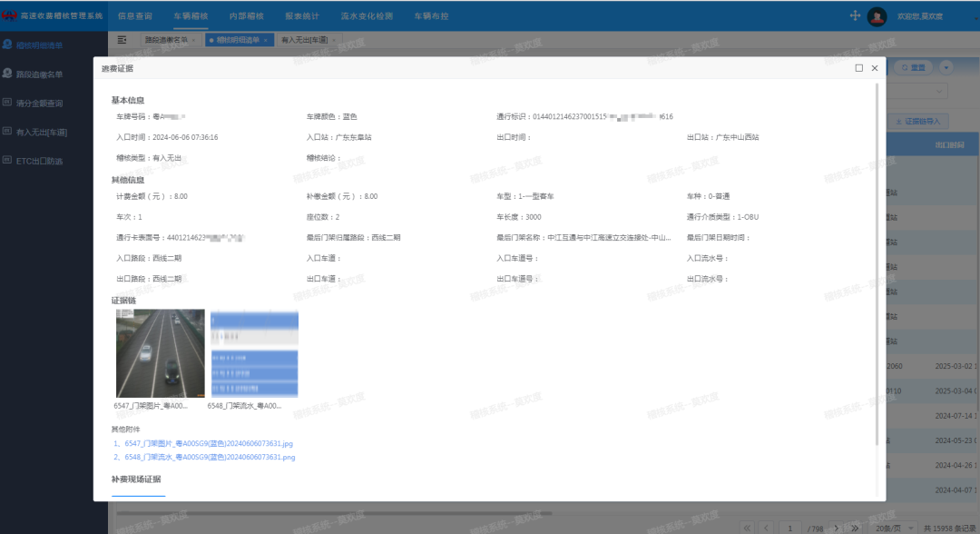Go to previous page of results
This screenshot has height=534, width=980.
pyautogui.click(x=767, y=529)
